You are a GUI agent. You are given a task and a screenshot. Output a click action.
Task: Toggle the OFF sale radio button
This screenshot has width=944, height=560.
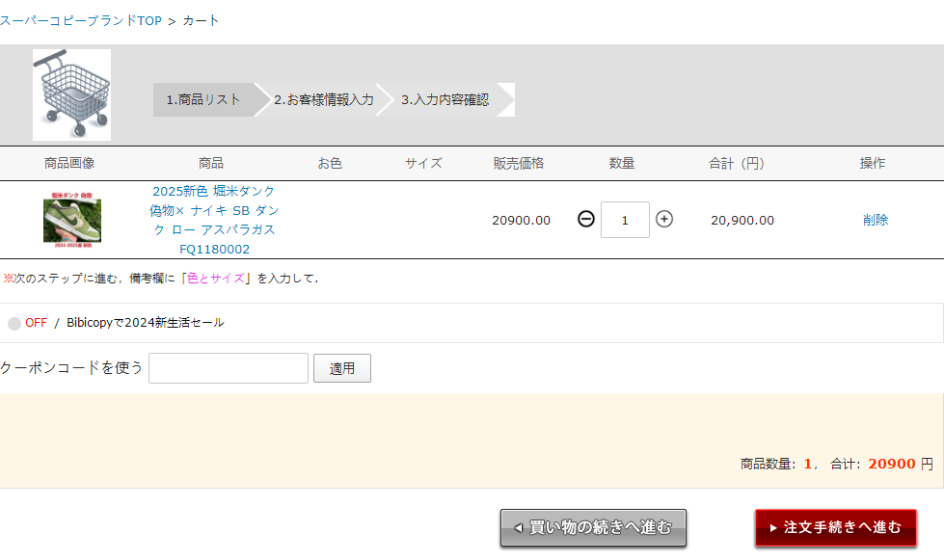coord(14,324)
